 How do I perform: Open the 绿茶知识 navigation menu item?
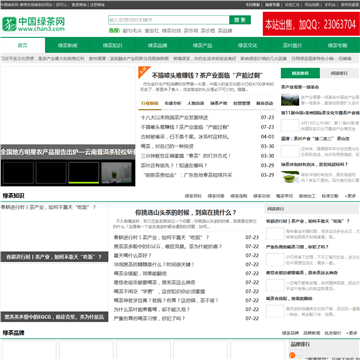pyautogui.click(x=112, y=45)
